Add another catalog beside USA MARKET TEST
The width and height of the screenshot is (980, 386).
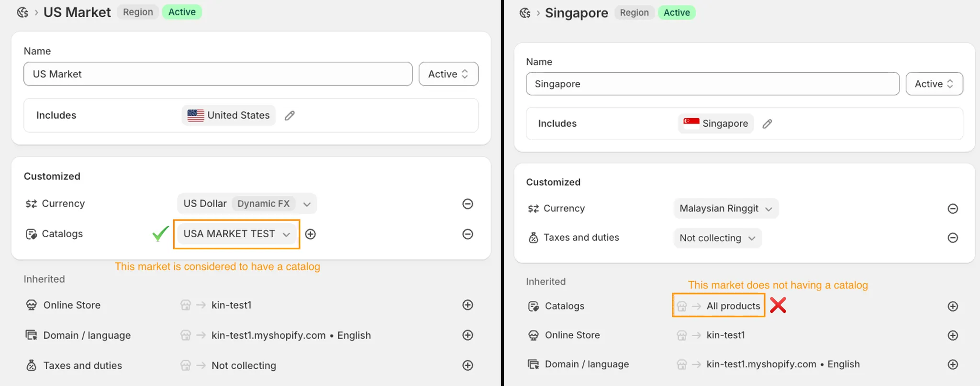click(311, 234)
